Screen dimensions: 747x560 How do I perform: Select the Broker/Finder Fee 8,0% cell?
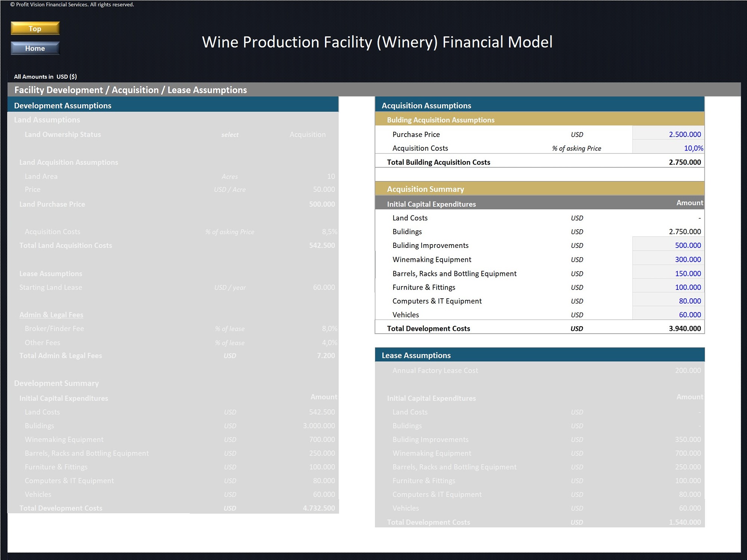coord(329,329)
